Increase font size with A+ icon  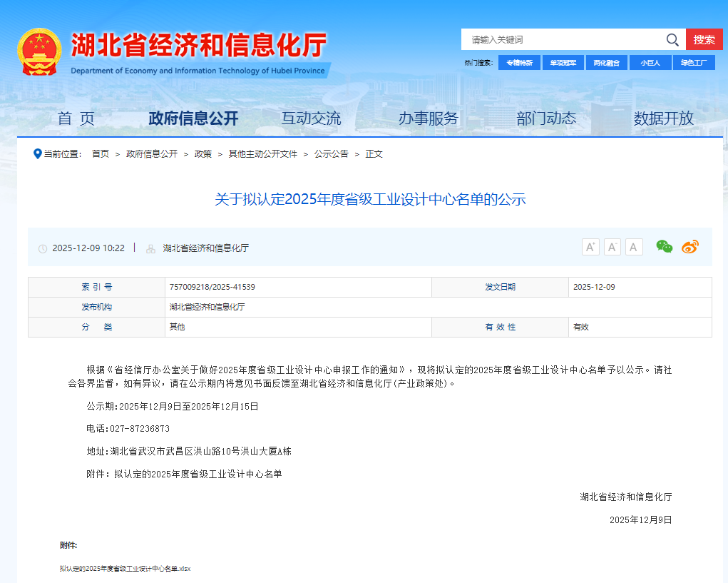click(590, 247)
